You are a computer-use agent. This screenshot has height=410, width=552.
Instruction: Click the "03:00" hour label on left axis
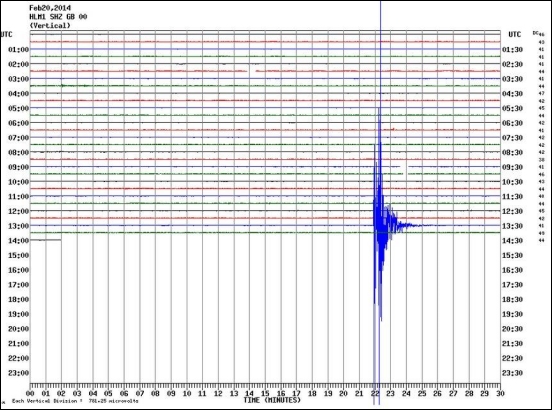point(19,79)
